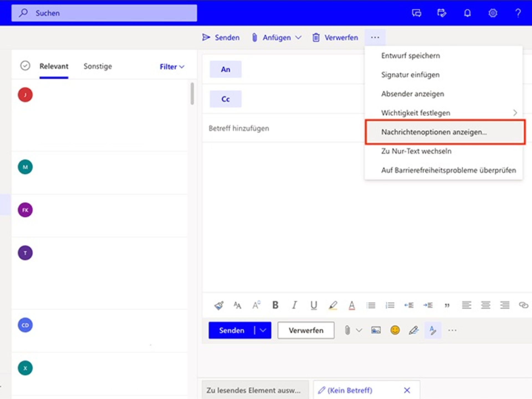Switch to the Sonstige tab

[97, 66]
